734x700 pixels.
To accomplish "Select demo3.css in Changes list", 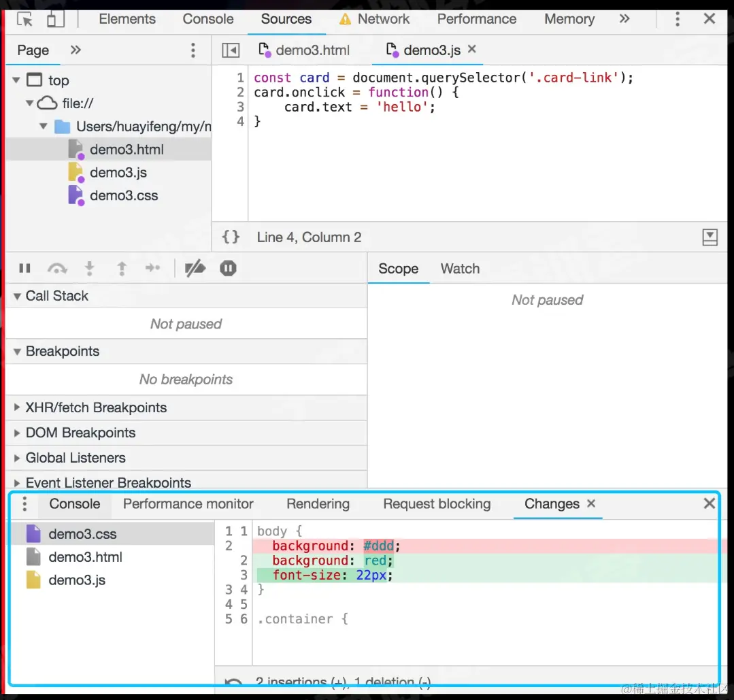I will pyautogui.click(x=112, y=534).
